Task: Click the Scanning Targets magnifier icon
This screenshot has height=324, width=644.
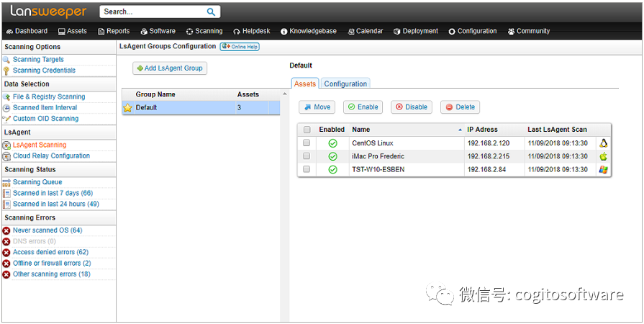Action: tap(6, 60)
